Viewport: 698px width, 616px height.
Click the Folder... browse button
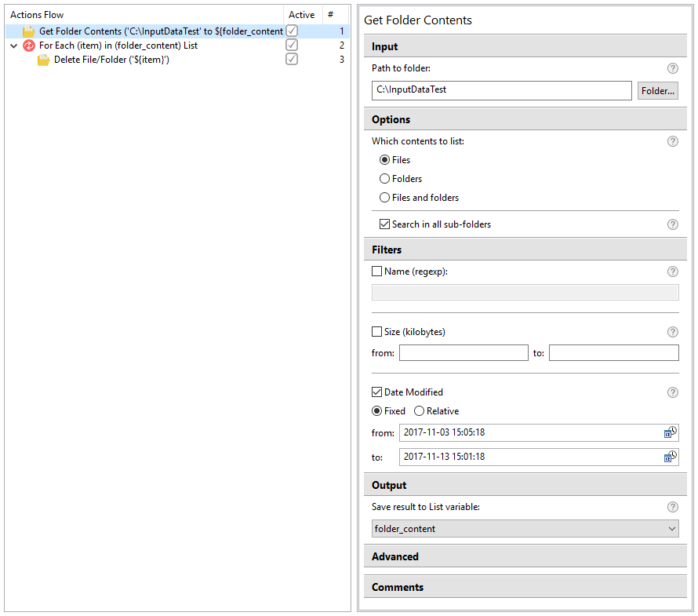pyautogui.click(x=657, y=91)
